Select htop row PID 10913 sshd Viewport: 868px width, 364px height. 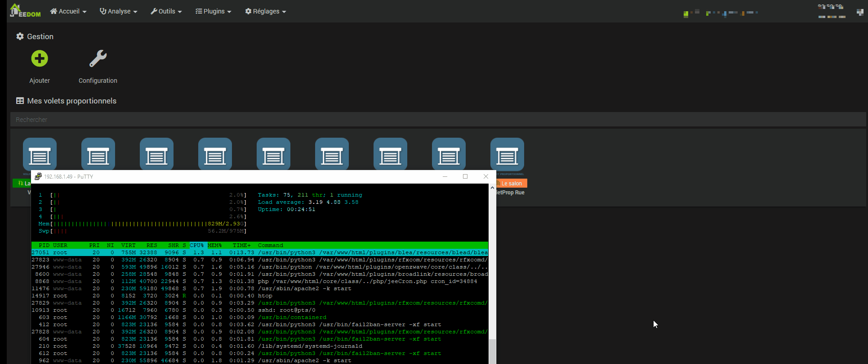click(260, 310)
